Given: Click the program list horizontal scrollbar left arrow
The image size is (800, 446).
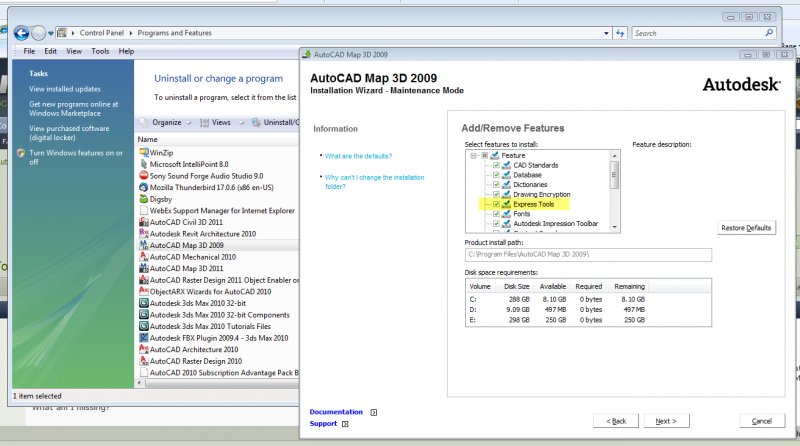Looking at the screenshot, I should 140,383.
